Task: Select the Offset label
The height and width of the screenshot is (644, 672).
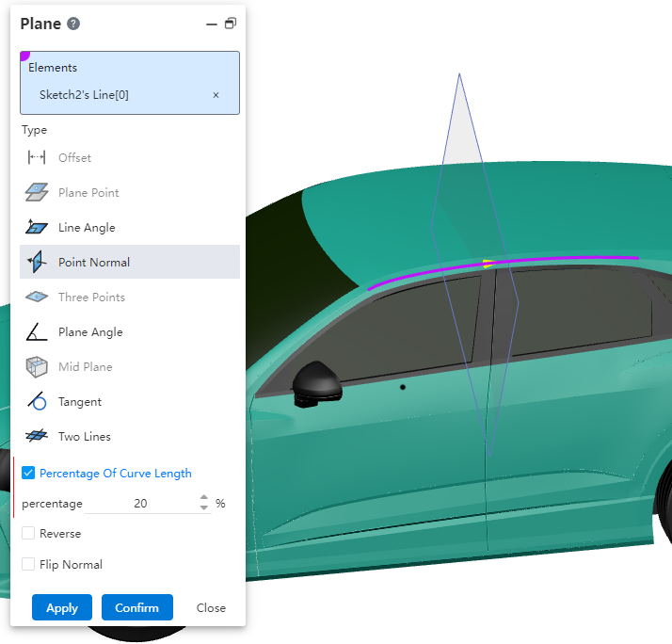Action: [x=74, y=158]
